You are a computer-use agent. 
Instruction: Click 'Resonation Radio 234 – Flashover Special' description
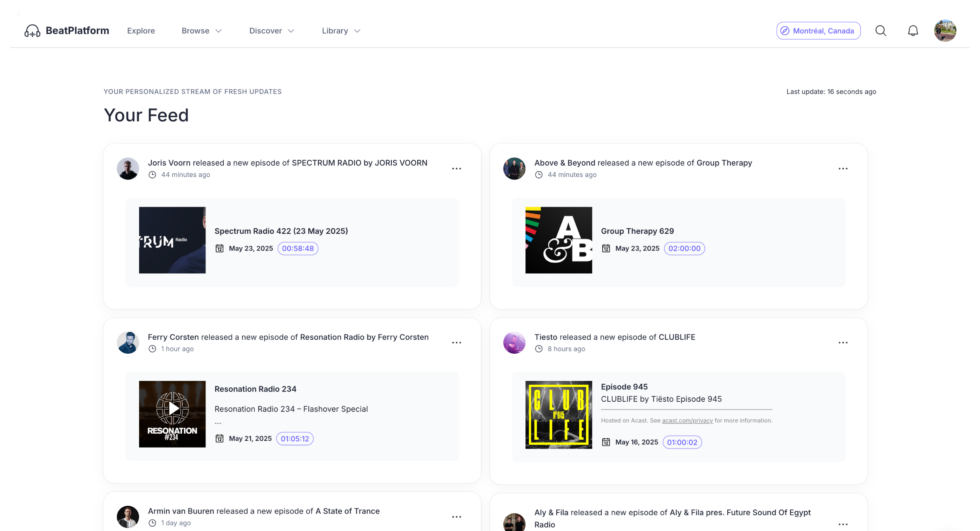[x=291, y=409]
